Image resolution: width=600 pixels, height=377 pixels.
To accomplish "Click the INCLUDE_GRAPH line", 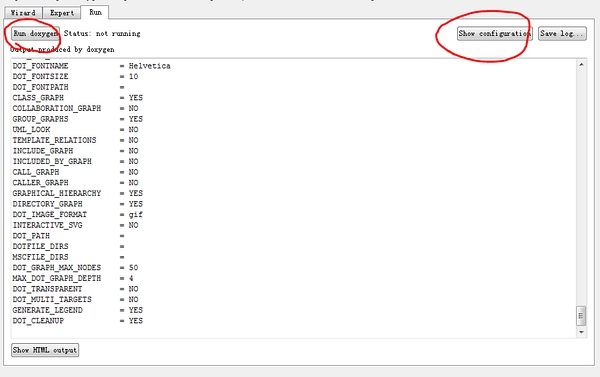I will (x=75, y=151).
